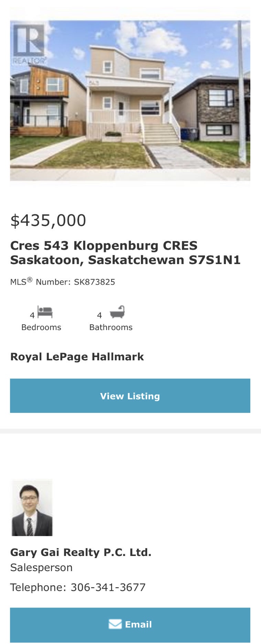Image resolution: width=261 pixels, height=644 pixels.
Task: Click Gary Gai's agent headshot photo
Action: click(32, 507)
